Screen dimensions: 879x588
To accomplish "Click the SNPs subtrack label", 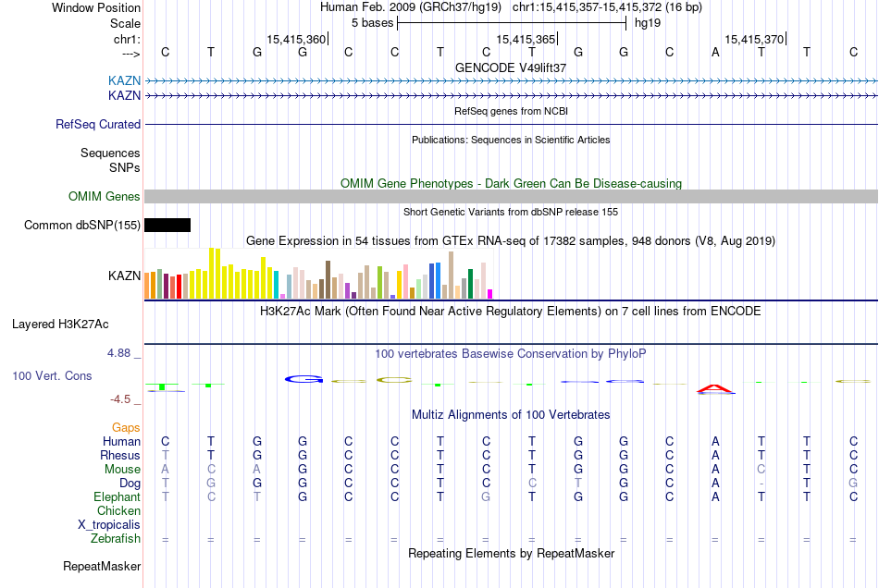I will 125,167.
